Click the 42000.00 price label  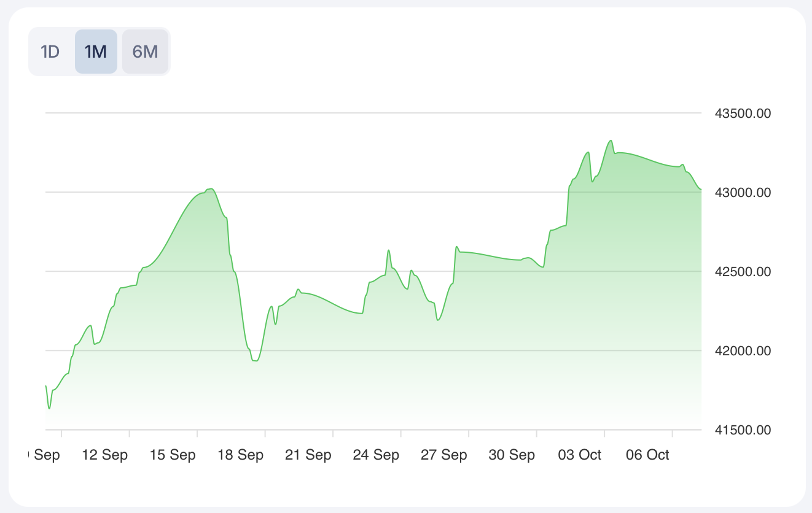743,351
